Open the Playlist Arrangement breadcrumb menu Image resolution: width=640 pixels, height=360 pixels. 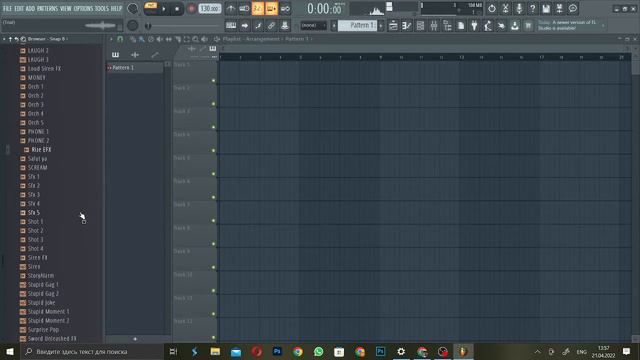click(x=263, y=39)
